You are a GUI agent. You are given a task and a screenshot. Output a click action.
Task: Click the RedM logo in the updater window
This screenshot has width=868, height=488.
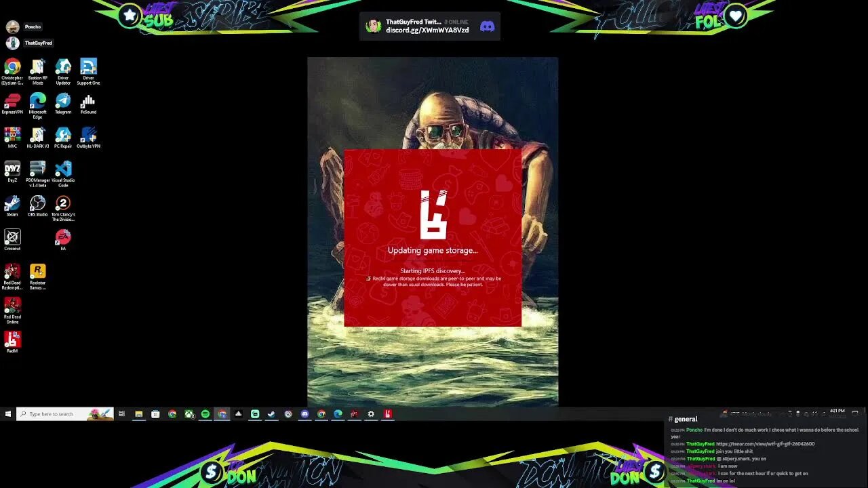point(433,215)
